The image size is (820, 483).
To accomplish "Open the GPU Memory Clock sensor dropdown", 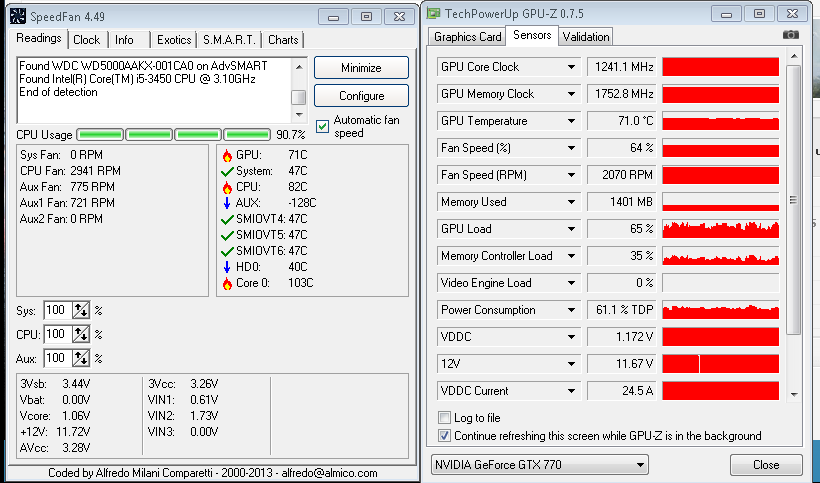I will pyautogui.click(x=571, y=94).
